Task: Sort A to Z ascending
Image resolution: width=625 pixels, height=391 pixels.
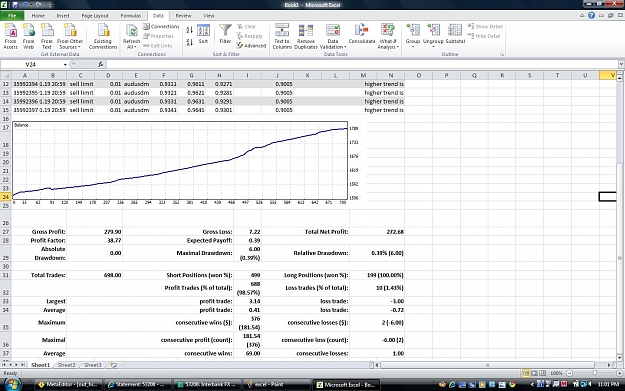Action: (x=190, y=30)
